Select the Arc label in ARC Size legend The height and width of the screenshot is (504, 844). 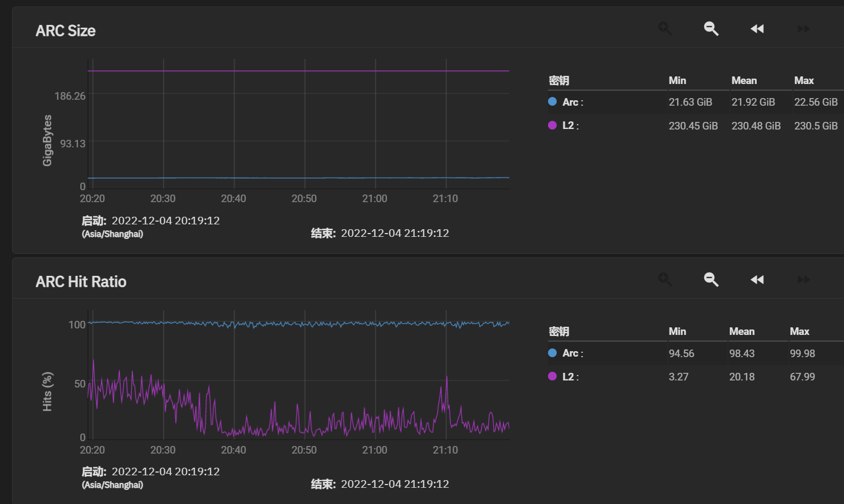point(570,102)
